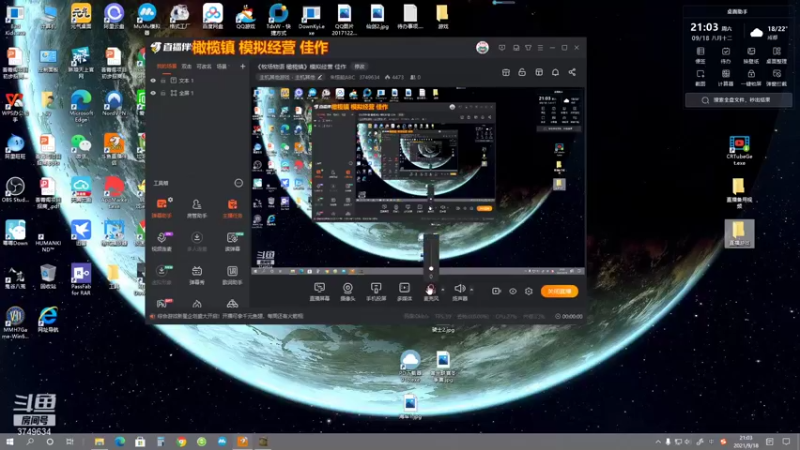Open the hamburger menu in the title bar
Viewport: 800px width, 450px height.
tap(540, 47)
